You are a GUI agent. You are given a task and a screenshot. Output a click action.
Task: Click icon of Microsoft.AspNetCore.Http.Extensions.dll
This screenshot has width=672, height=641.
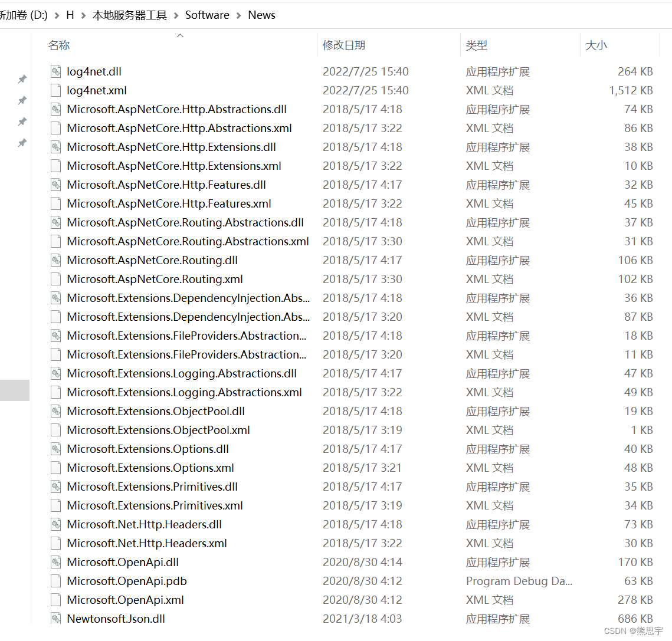coord(55,147)
